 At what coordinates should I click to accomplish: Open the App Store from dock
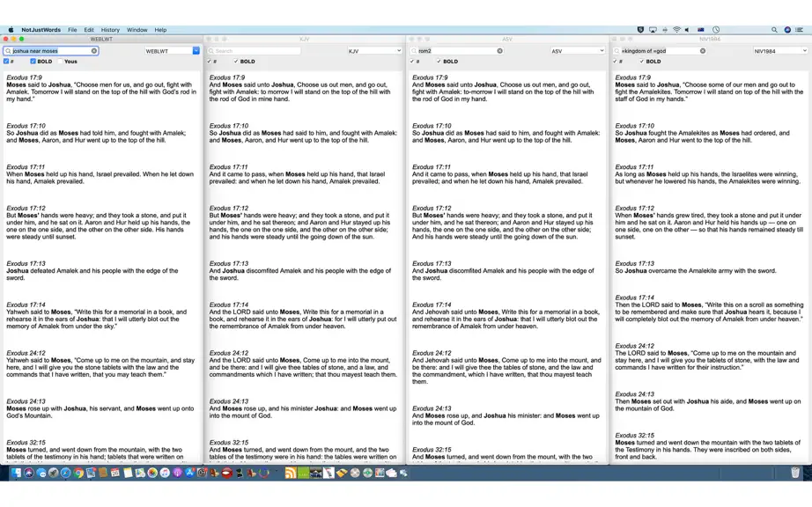coord(189,473)
